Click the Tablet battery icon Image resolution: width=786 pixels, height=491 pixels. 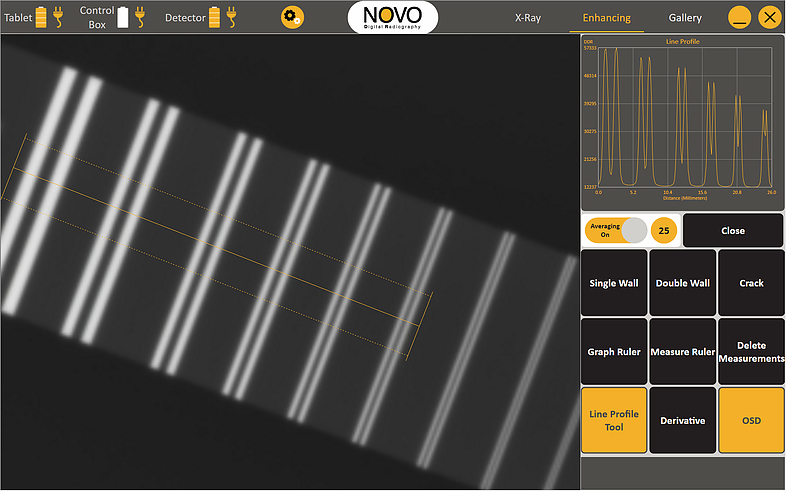[41, 18]
